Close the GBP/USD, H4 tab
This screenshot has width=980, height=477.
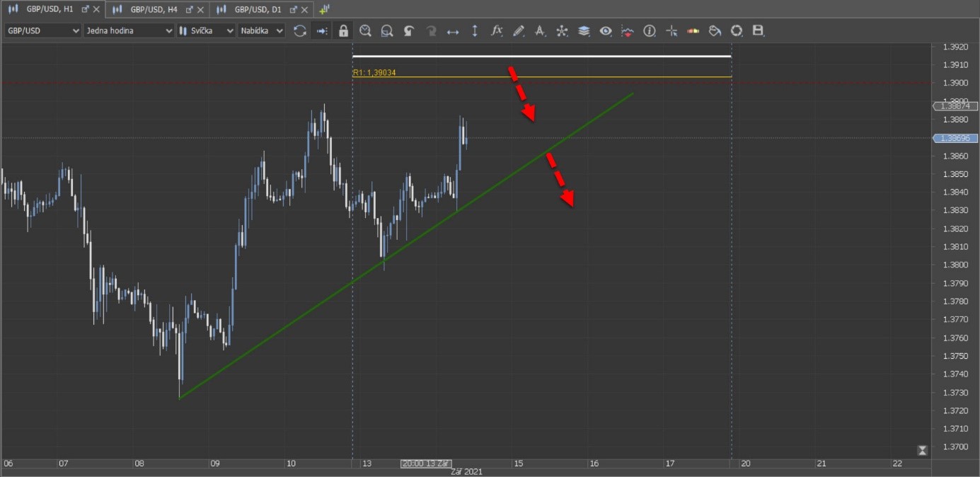pyautogui.click(x=201, y=9)
